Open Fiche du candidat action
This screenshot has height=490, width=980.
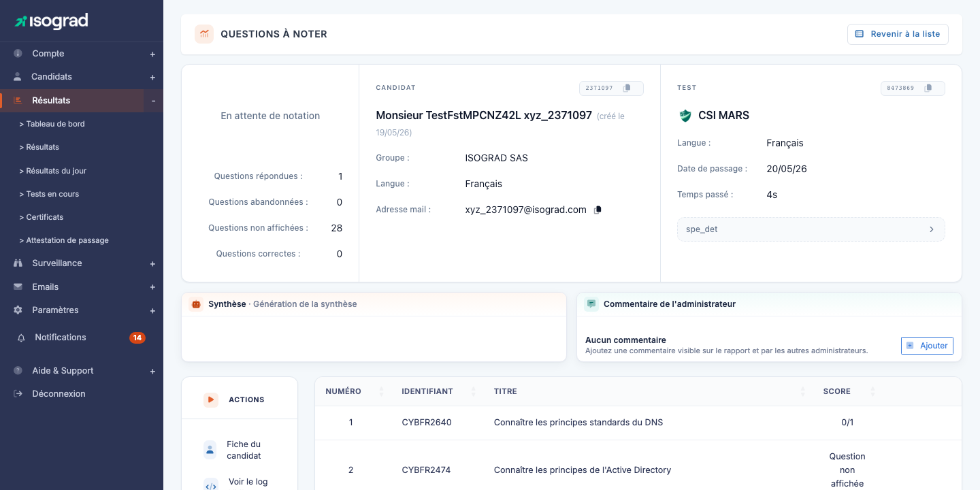[x=243, y=450]
